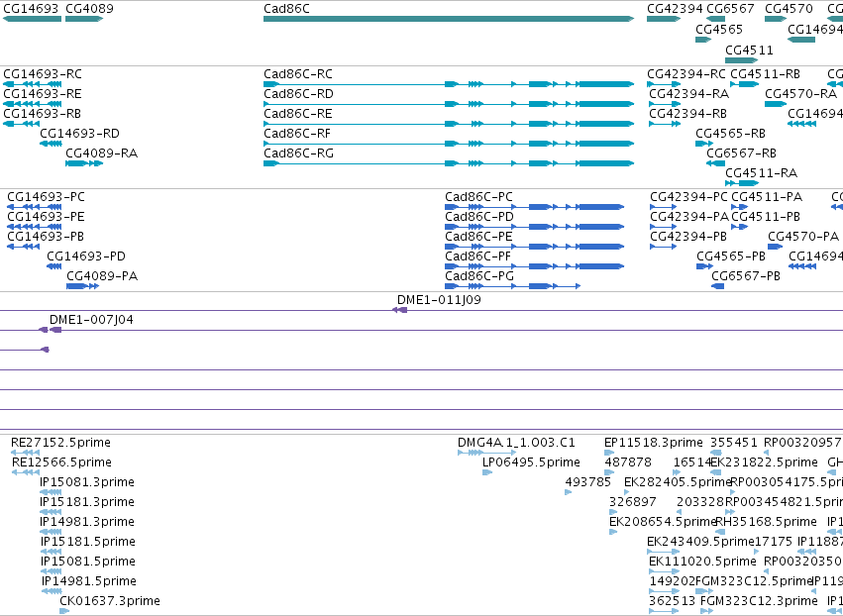Select the CG14693-PB protein

point(23,247)
